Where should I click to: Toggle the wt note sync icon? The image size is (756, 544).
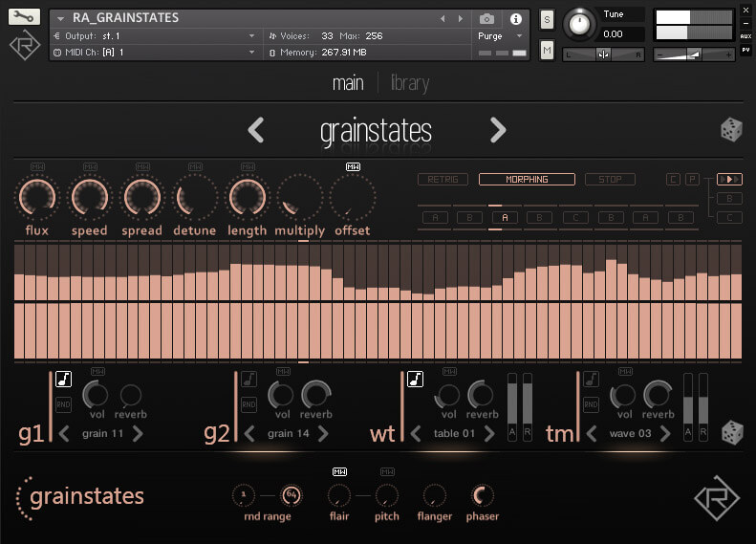[416, 380]
